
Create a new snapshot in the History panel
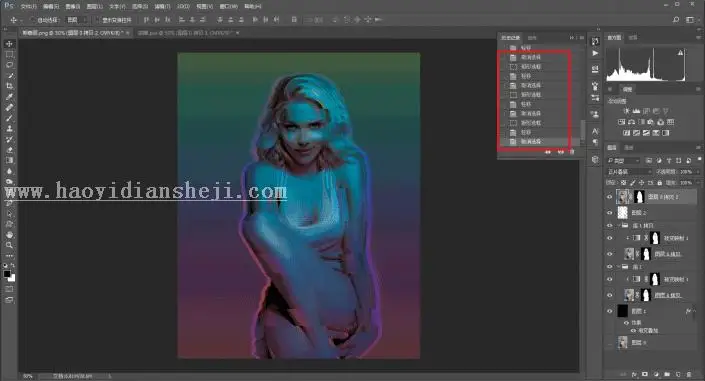pyautogui.click(x=560, y=152)
